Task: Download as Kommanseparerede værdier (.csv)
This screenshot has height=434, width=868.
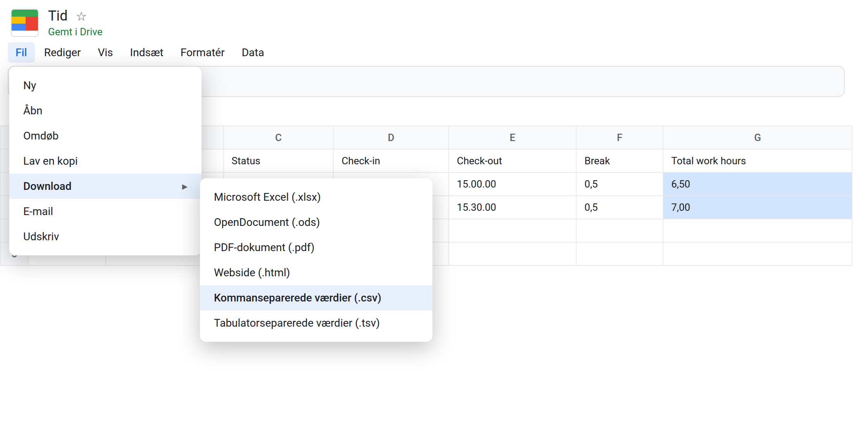Action: (x=316, y=298)
